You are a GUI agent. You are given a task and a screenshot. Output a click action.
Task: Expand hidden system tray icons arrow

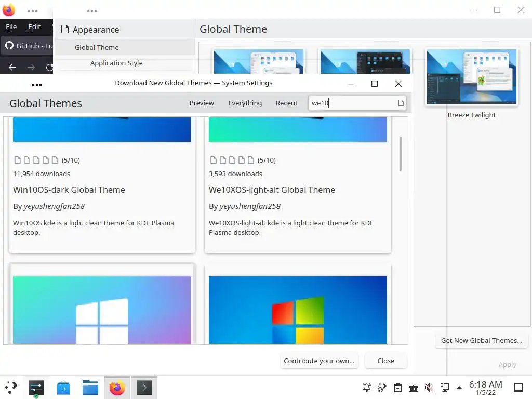[459, 388]
